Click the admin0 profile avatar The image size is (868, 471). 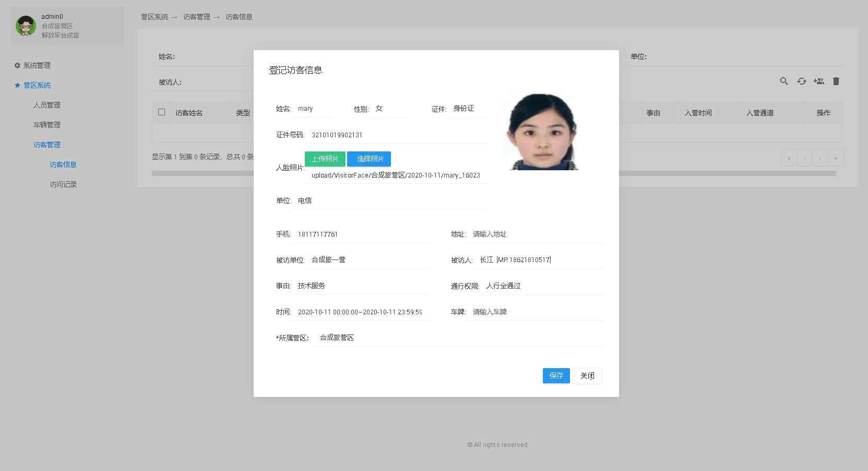pos(25,26)
